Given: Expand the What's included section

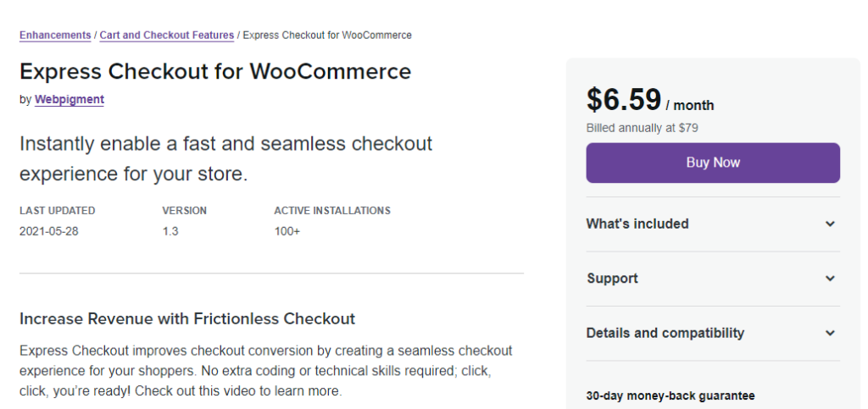Looking at the screenshot, I should [713, 224].
